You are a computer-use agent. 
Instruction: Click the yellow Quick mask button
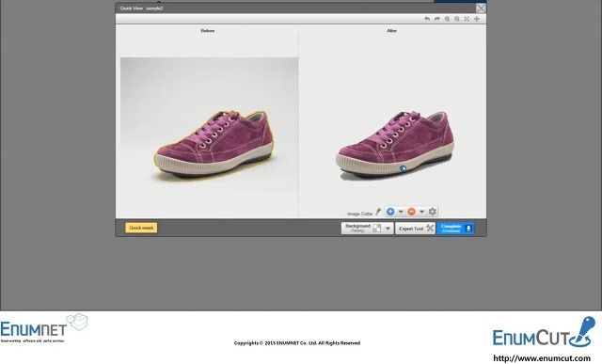click(141, 228)
